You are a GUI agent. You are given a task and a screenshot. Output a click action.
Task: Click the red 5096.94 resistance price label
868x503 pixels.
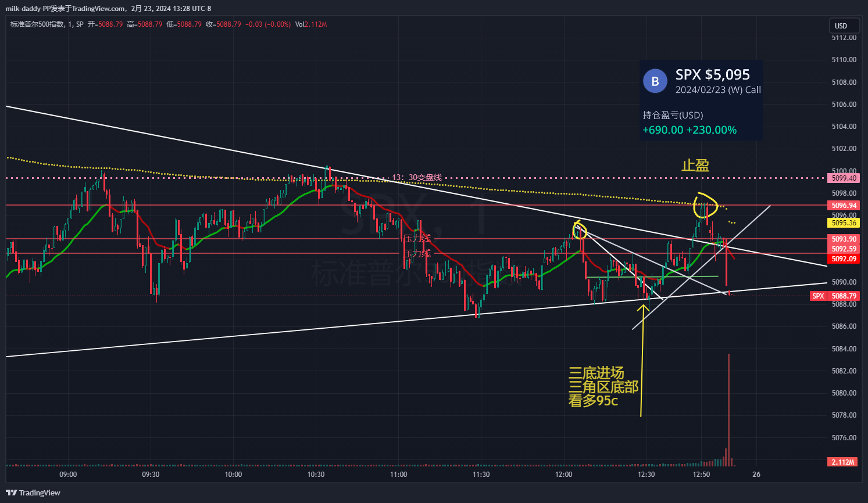coord(844,206)
